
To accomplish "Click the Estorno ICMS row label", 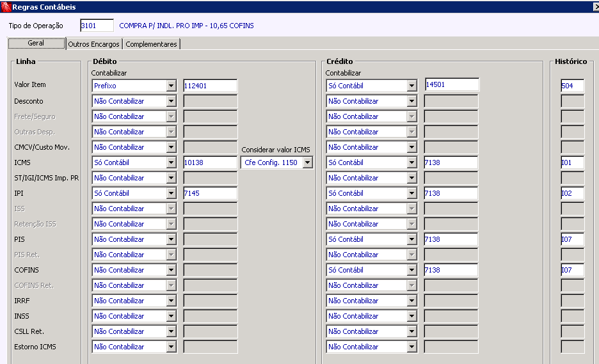I will [x=35, y=347].
